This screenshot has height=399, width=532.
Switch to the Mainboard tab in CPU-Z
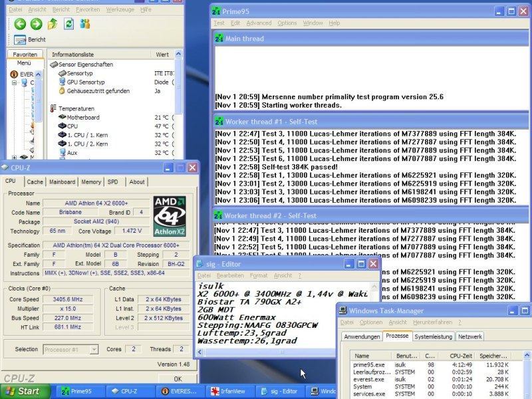[x=62, y=182]
